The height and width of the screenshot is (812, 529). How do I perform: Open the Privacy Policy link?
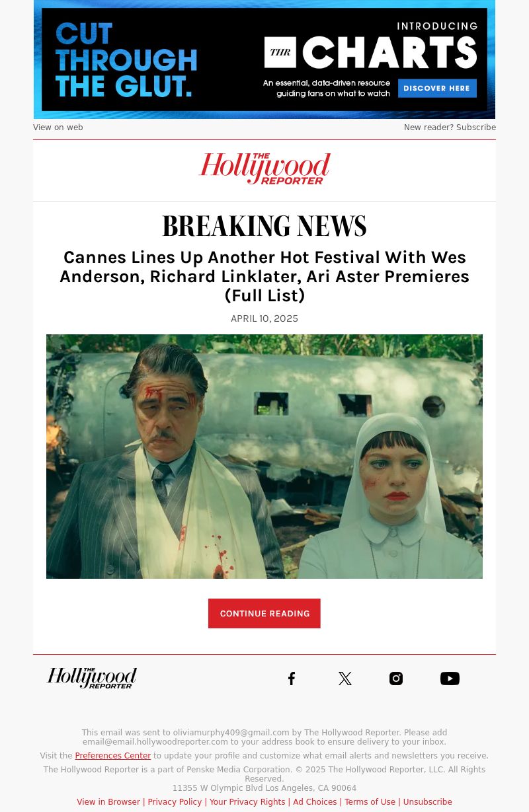175,802
